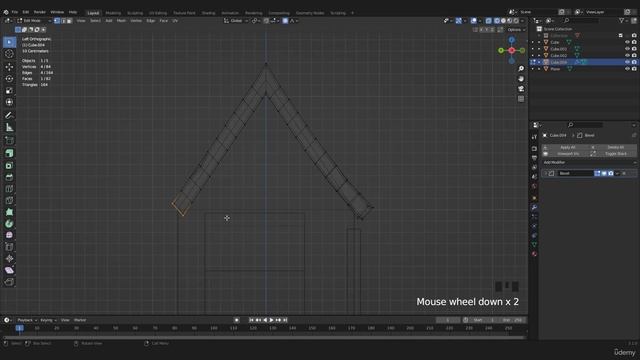Click the viewport zoom magnifier icon

pyautogui.click(x=521, y=69)
